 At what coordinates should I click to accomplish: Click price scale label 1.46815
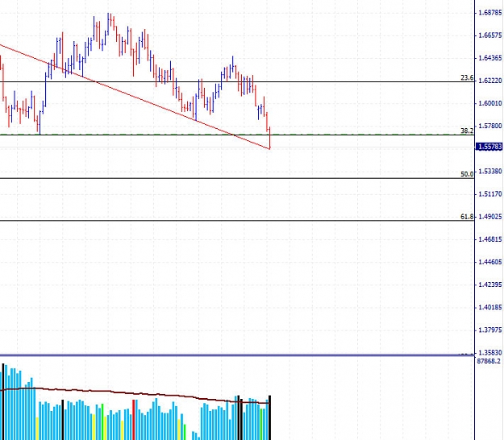coord(490,239)
